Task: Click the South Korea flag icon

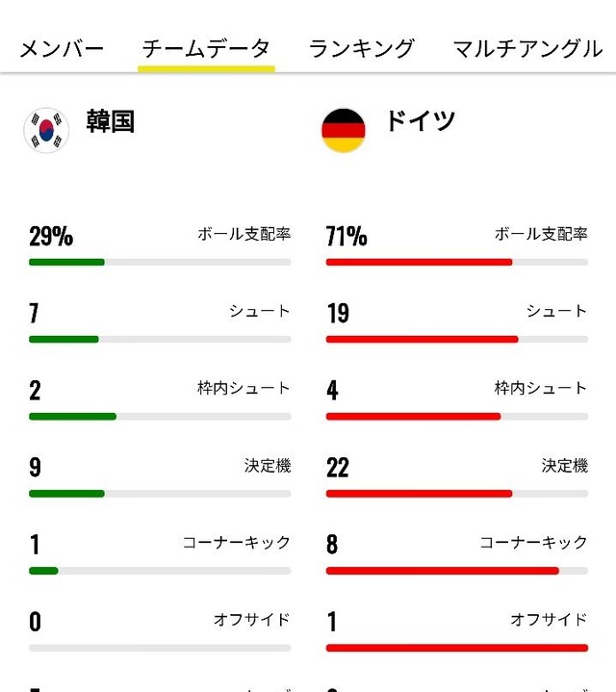Action: click(x=46, y=130)
